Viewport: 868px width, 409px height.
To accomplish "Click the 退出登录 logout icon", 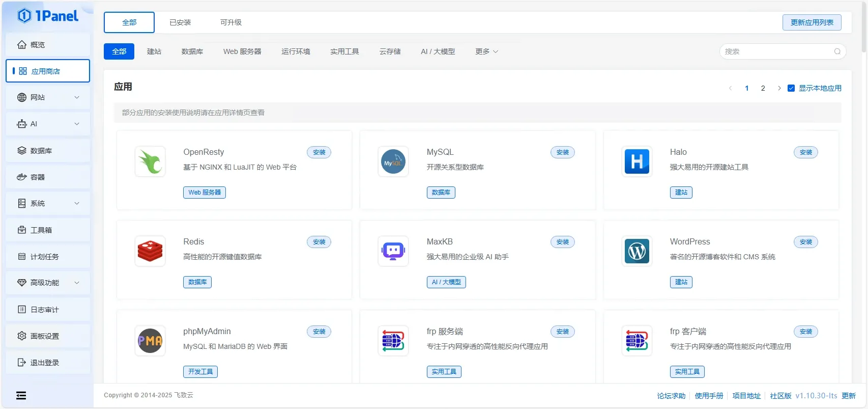I will click(22, 363).
